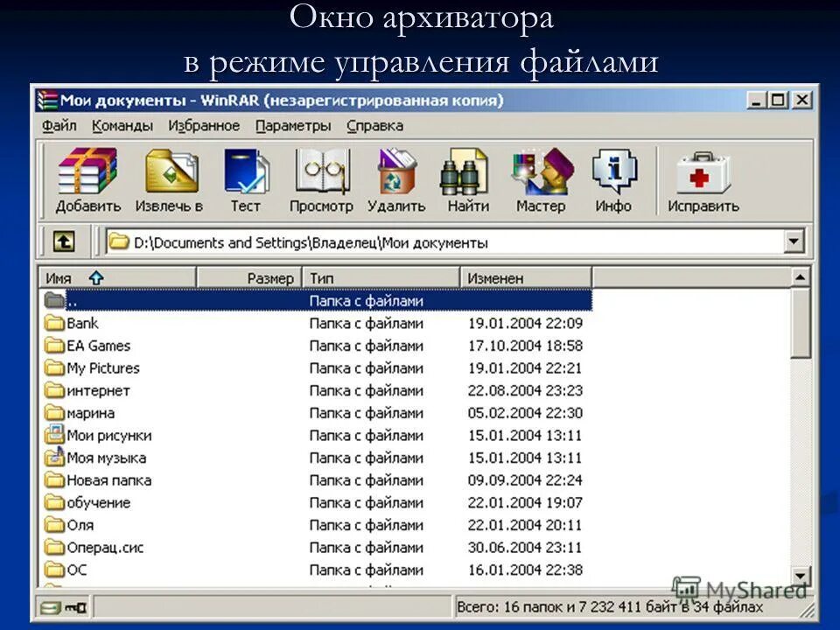Open the Команды menu
The height and width of the screenshot is (630, 840).
coord(122,126)
